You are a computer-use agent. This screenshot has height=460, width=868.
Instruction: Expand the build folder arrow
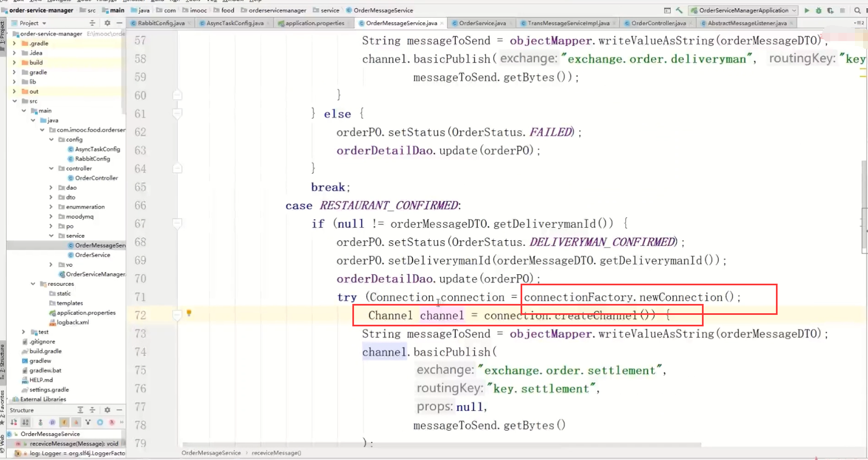15,62
